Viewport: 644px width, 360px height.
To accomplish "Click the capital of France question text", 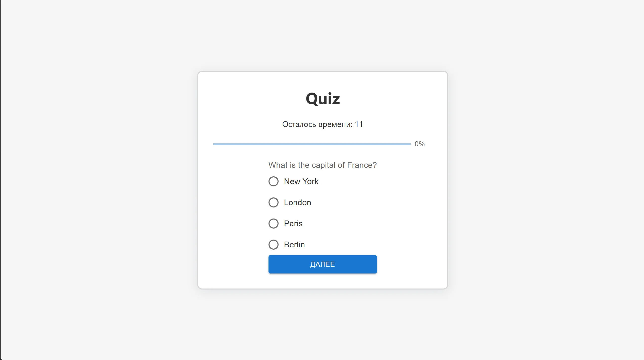I will (323, 165).
